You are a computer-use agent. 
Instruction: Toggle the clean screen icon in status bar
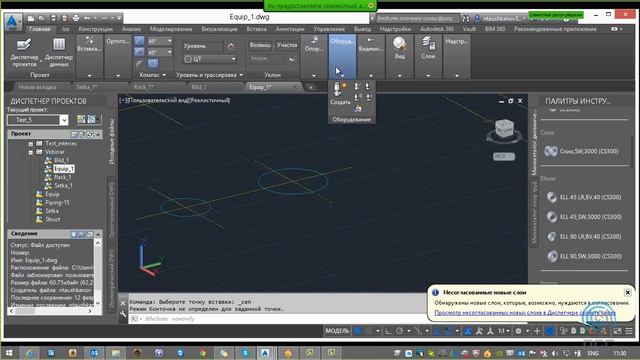click(x=618, y=331)
